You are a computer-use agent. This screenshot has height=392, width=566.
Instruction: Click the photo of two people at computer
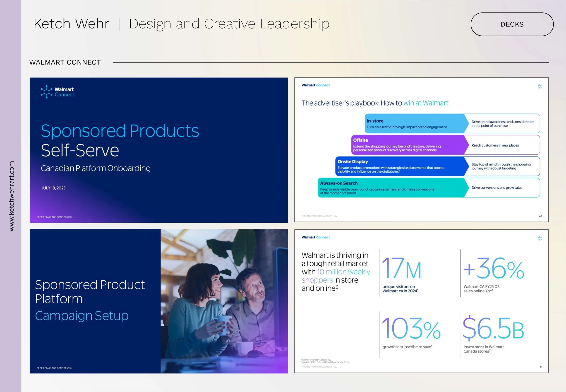[x=224, y=301]
